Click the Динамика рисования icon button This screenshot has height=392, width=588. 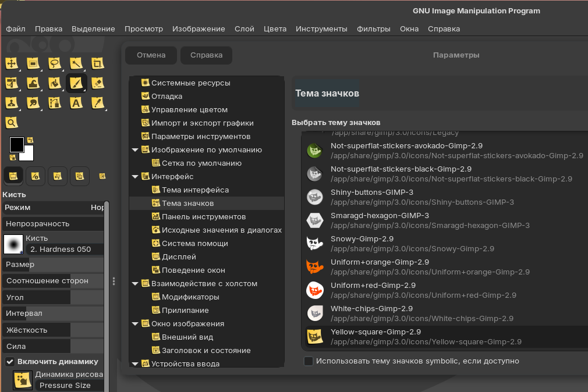(23, 380)
